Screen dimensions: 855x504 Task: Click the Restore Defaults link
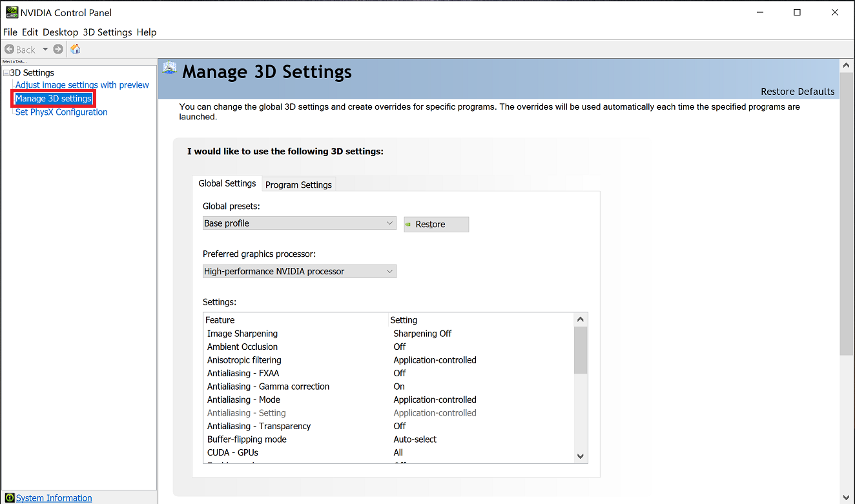click(x=797, y=92)
